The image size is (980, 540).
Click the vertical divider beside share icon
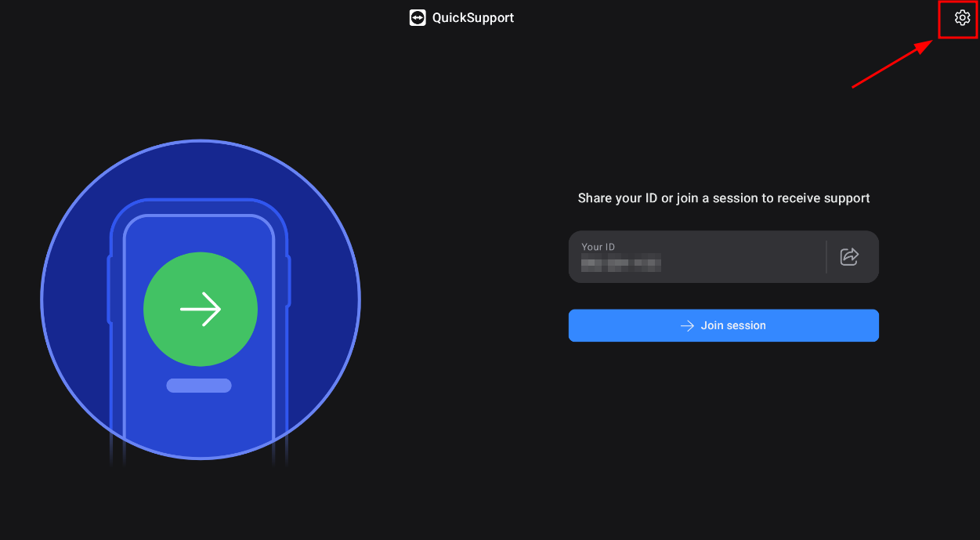826,256
